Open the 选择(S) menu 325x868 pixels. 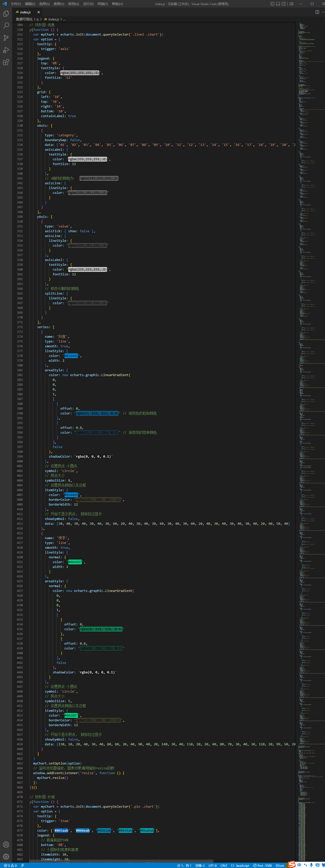[44, 4]
